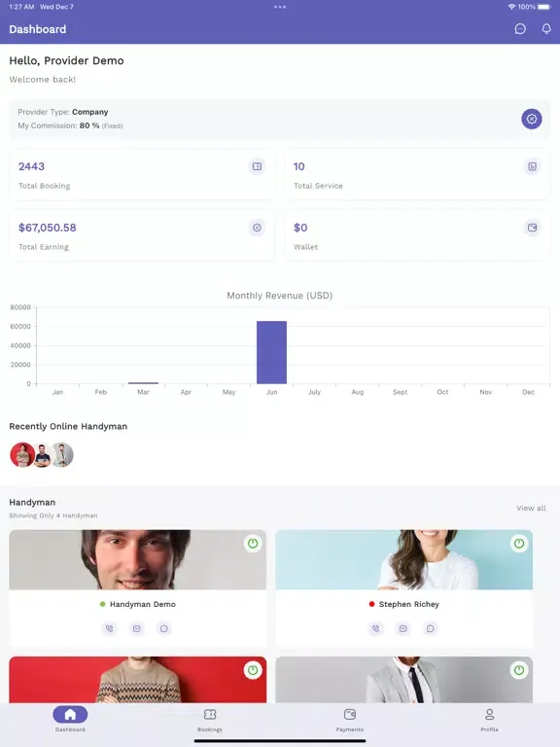Toggle Handyman Demo availability power switch
The width and height of the screenshot is (560, 747).
tap(253, 544)
